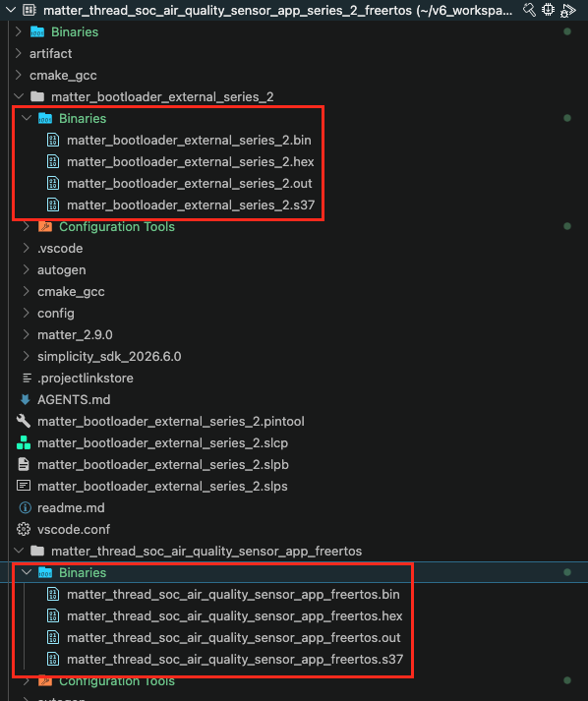Screen dimensions: 588x701
Task: Select the 'matter_bootloader_external_series_2' project label
Action: pos(162,97)
